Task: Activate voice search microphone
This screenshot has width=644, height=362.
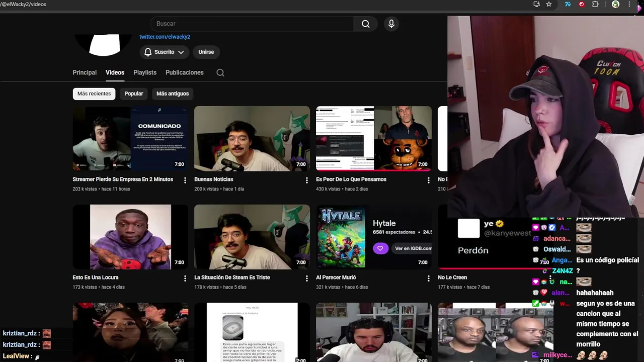Action: [x=391, y=24]
